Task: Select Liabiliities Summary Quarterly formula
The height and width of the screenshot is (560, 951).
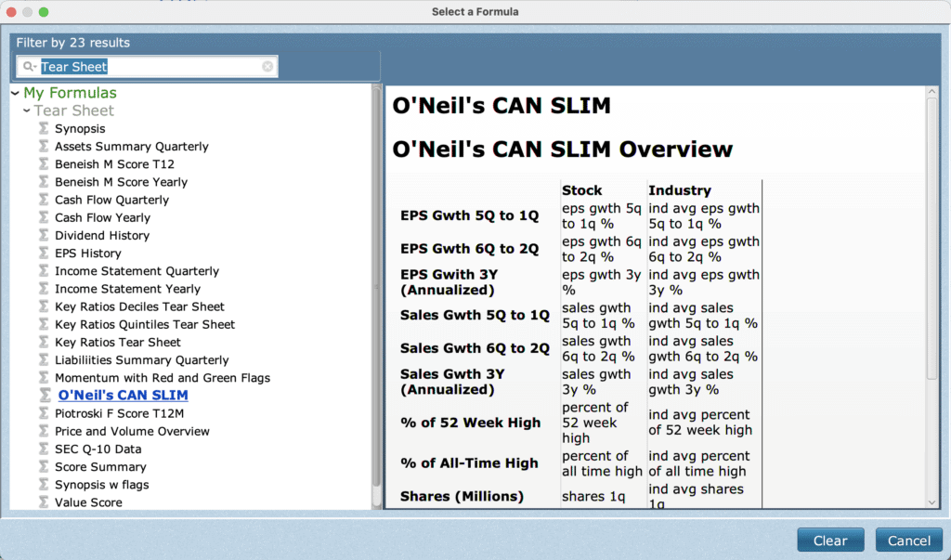Action: pyautogui.click(x=142, y=359)
